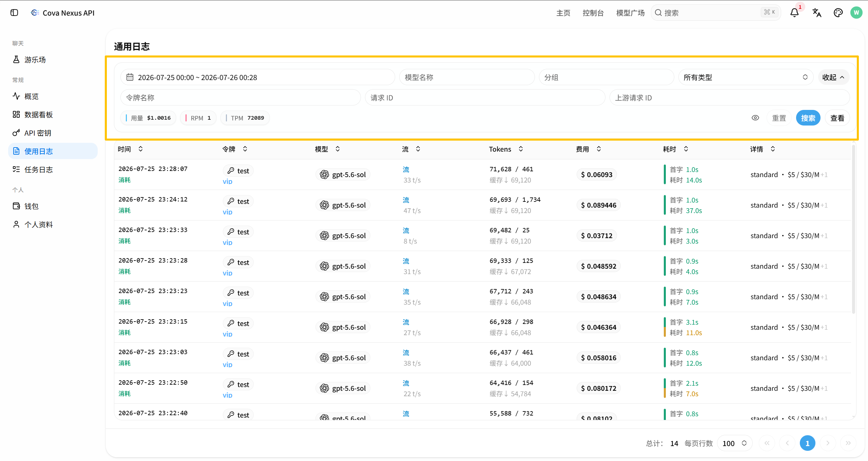Click cost $ 0.06093 tag

[597, 174]
